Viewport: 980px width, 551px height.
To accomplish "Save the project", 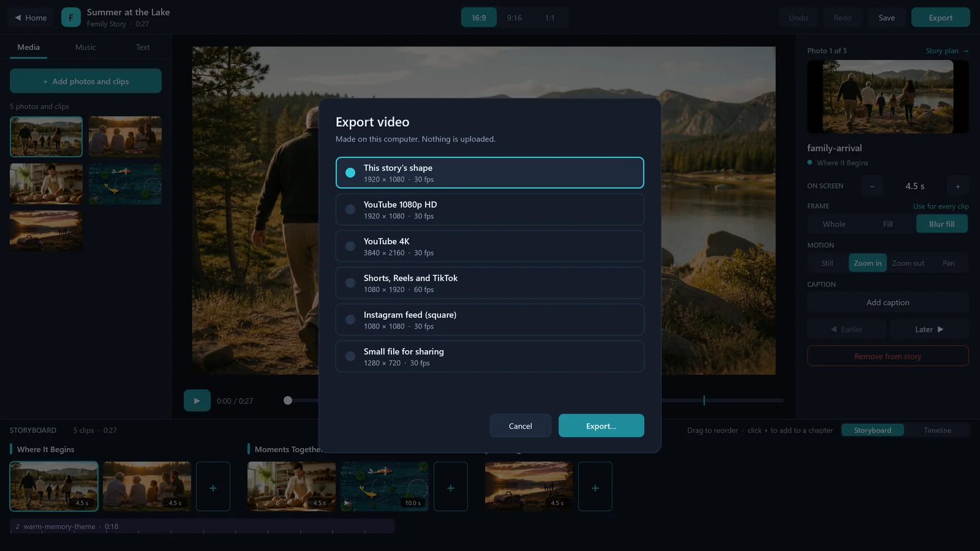I will tap(886, 18).
